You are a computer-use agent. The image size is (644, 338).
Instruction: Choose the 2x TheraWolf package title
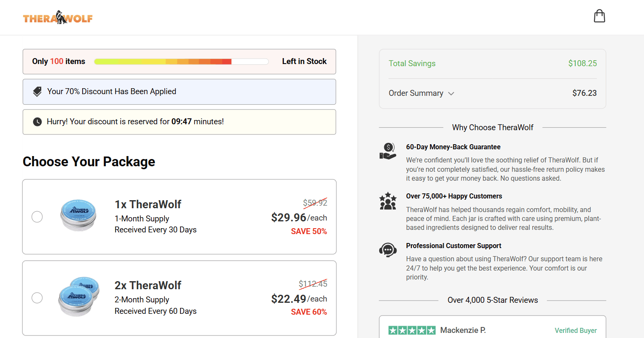(148, 285)
